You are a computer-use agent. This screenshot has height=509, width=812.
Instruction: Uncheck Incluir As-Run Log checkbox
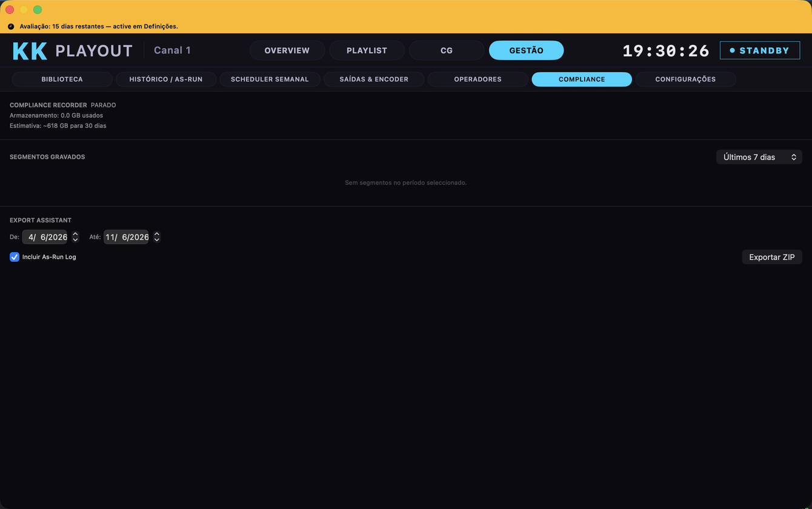point(15,257)
